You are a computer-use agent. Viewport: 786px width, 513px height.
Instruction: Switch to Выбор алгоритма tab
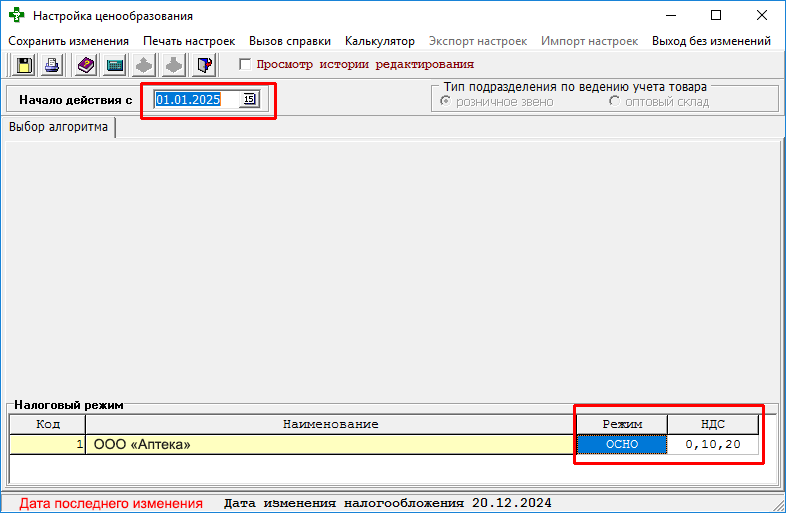(x=59, y=127)
